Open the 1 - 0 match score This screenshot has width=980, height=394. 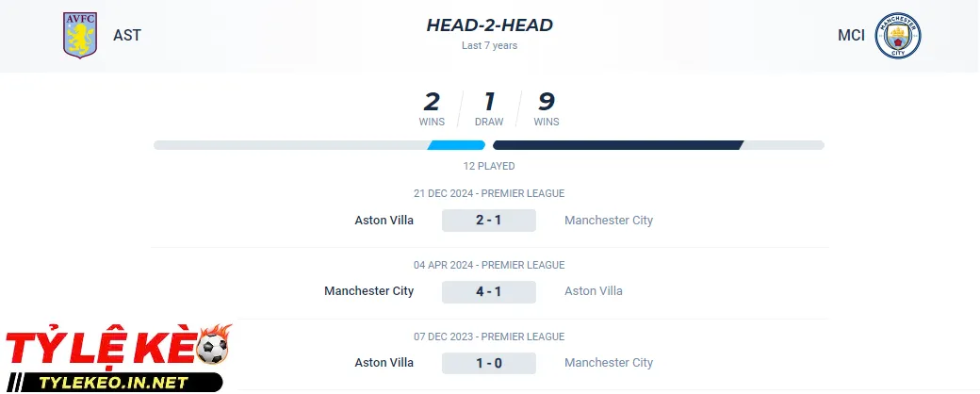pyautogui.click(x=489, y=363)
